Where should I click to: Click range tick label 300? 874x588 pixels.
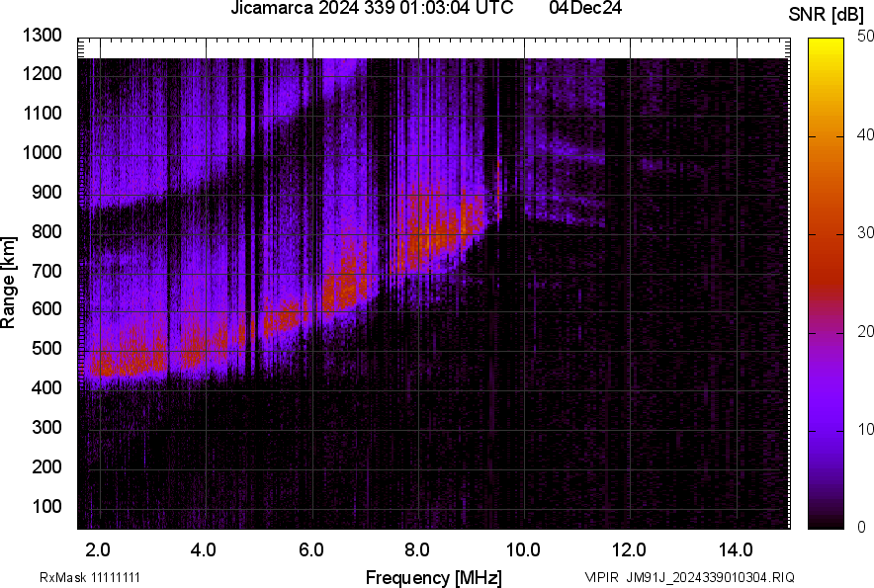[x=46, y=427]
